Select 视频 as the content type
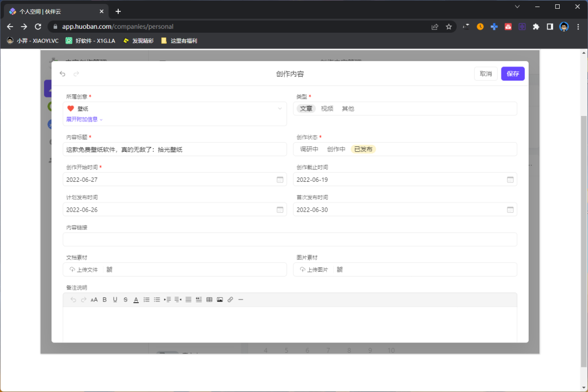The image size is (588, 392). (x=327, y=108)
